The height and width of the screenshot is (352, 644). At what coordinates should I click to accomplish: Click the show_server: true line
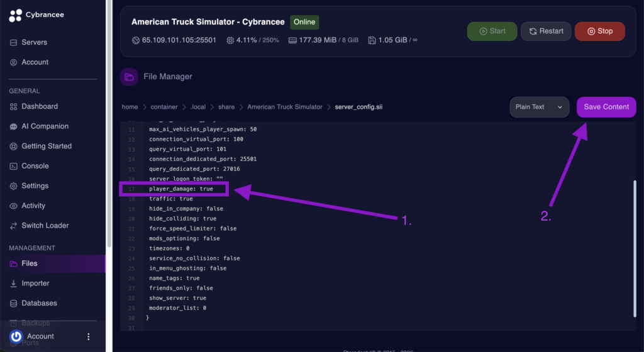[x=177, y=298]
